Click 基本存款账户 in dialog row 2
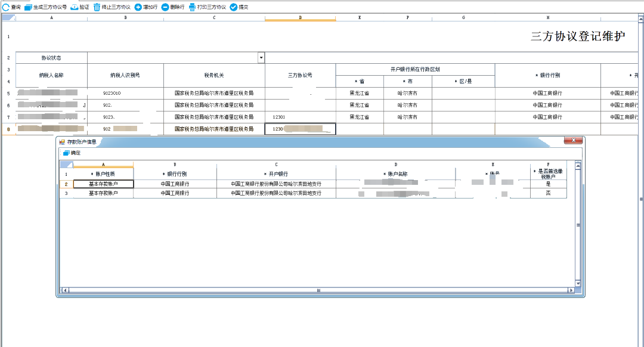This screenshot has height=347, width=644. 104,184
